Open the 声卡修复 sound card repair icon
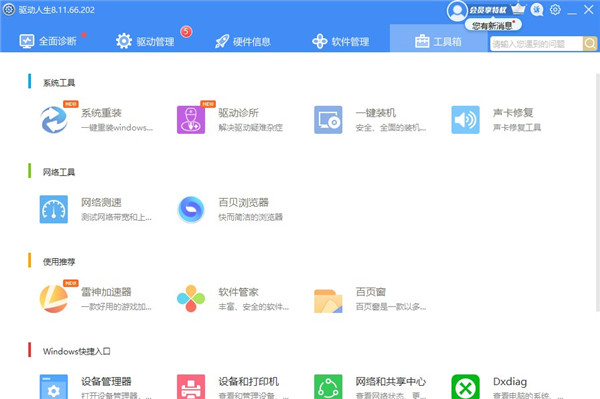 [x=465, y=120]
